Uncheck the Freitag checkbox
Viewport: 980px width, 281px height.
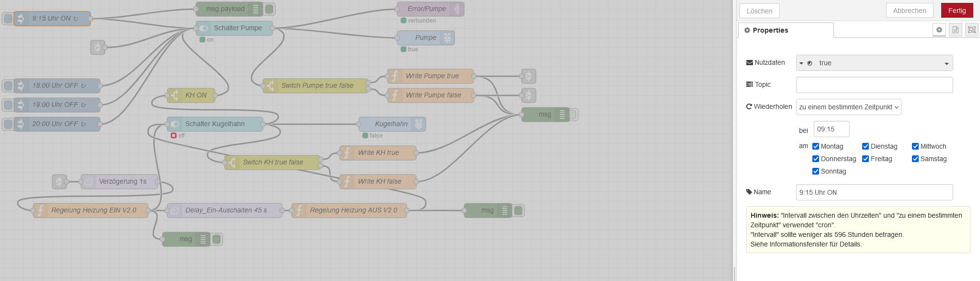[x=866, y=159]
